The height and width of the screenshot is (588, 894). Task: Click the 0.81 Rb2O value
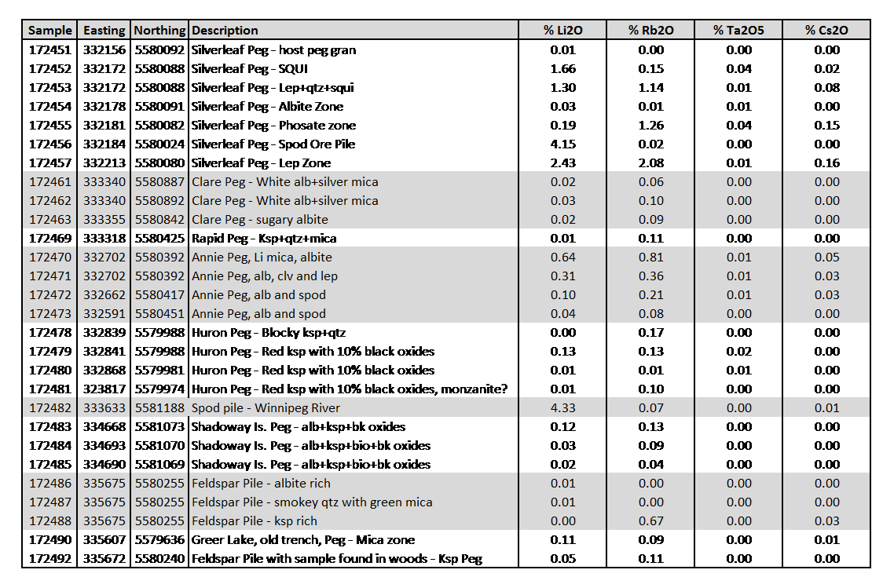[651, 257]
